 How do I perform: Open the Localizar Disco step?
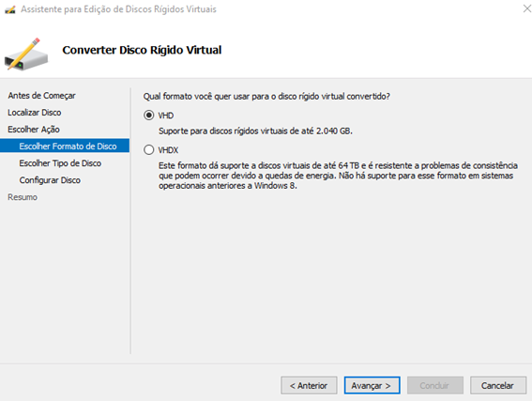35,113
